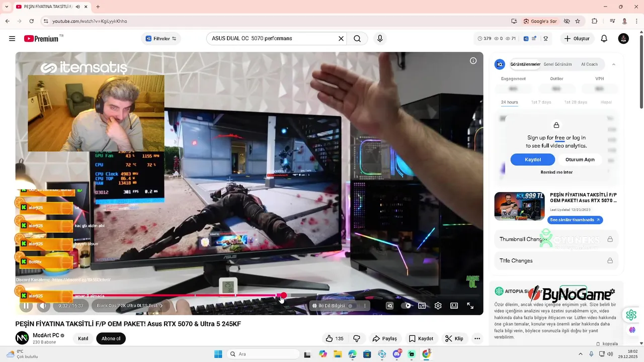Viewport: 644px width, 362px height.
Task: Open the YouTube guide hamburger menu
Action: (x=12, y=39)
